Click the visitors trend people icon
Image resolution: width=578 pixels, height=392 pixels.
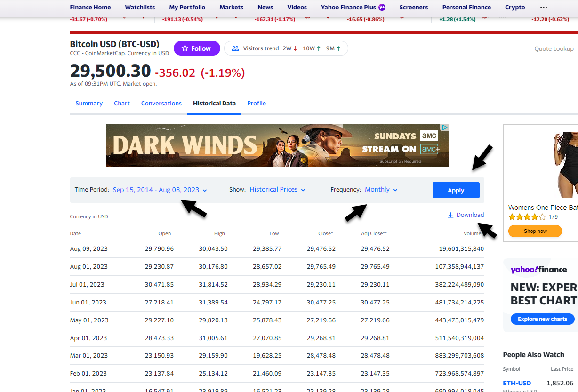(235, 48)
